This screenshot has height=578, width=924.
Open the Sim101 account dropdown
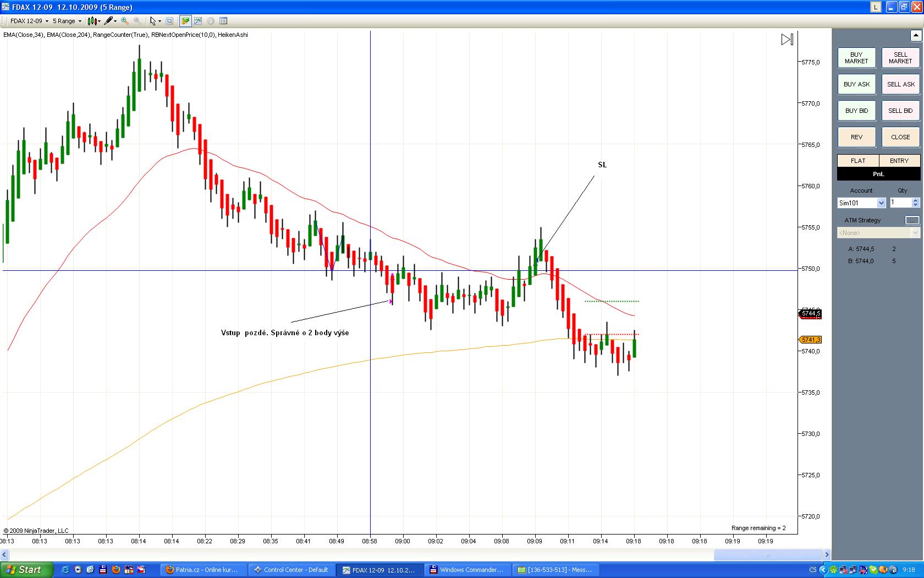[x=861, y=203]
